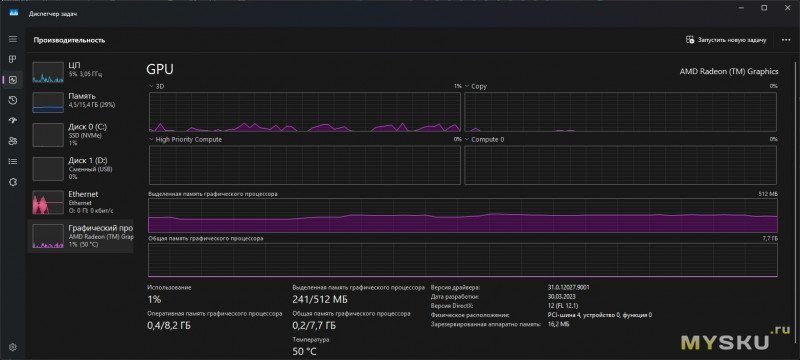800x360 pixels.
Task: Click the 0,4/8,2 ГБ GPU memory value
Action: coord(168,325)
